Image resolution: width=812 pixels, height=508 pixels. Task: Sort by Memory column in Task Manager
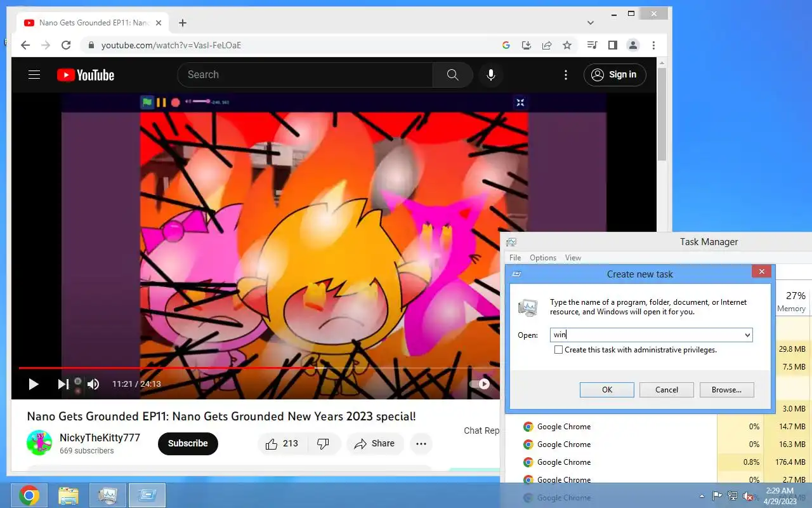pyautogui.click(x=791, y=302)
